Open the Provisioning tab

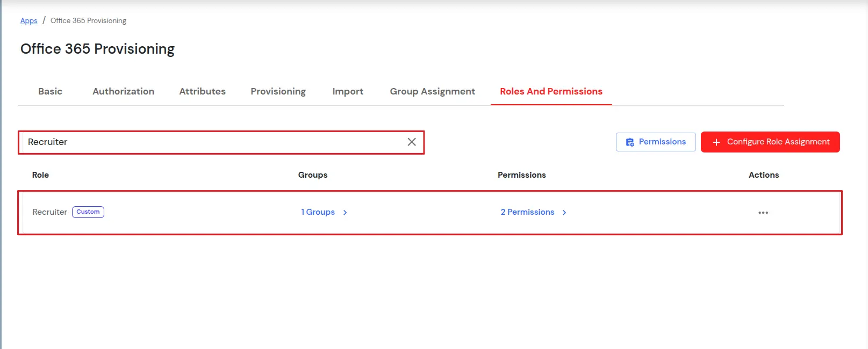tap(278, 91)
